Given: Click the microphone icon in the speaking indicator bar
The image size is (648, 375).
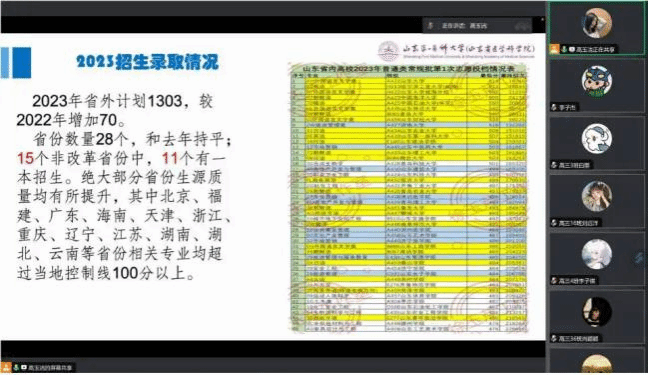Looking at the screenshot, I should coord(430,26).
